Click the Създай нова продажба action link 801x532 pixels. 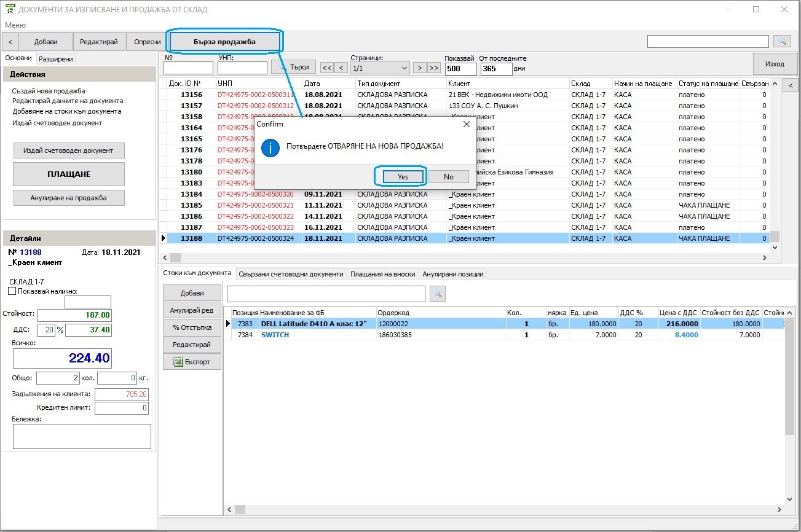[x=49, y=91]
